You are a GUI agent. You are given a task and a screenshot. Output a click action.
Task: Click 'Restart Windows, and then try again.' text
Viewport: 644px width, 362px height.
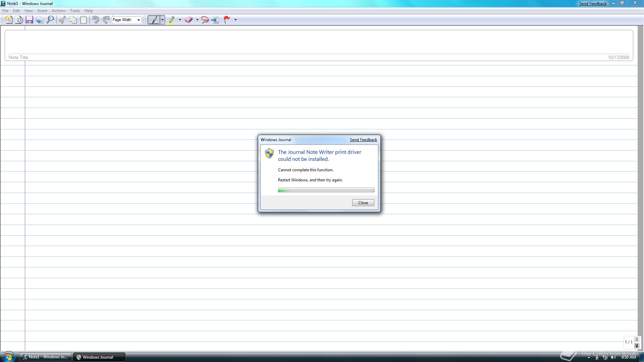[310, 180]
